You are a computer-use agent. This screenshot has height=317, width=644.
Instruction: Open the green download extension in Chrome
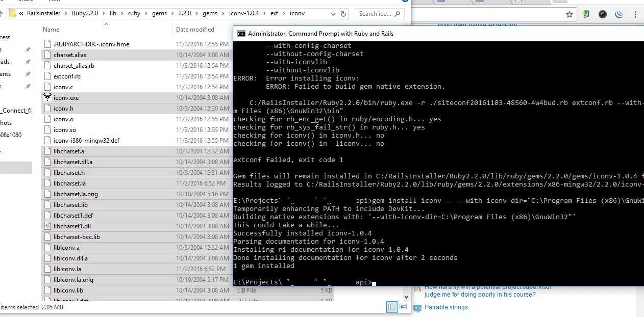click(587, 14)
